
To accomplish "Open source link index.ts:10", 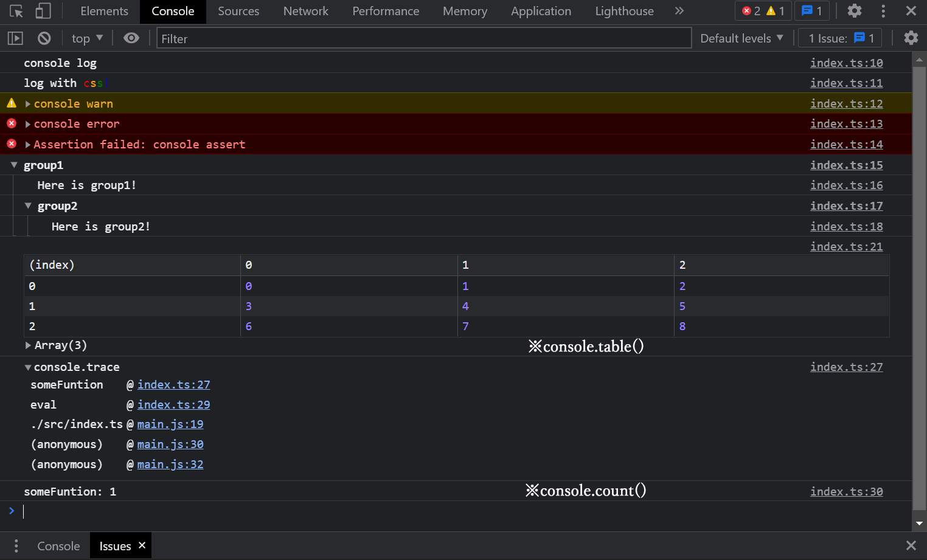I will tap(846, 63).
